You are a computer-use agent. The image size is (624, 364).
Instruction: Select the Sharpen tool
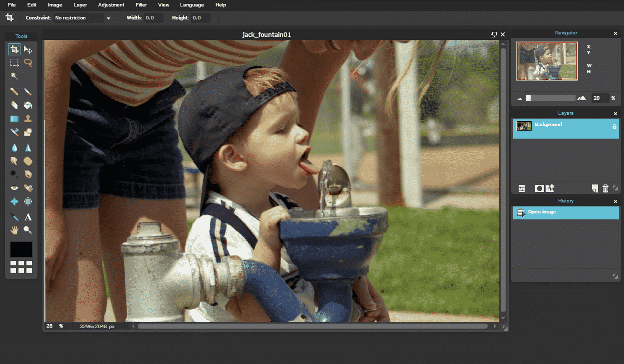(x=28, y=148)
